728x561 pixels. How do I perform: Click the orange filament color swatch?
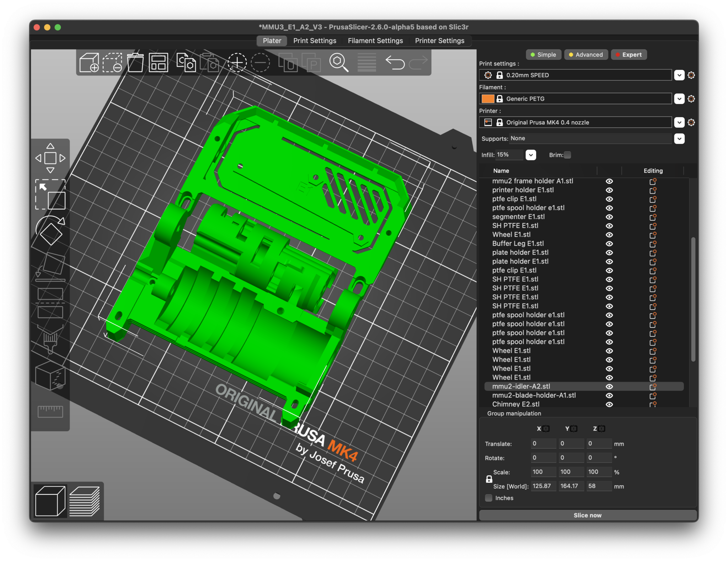click(488, 99)
